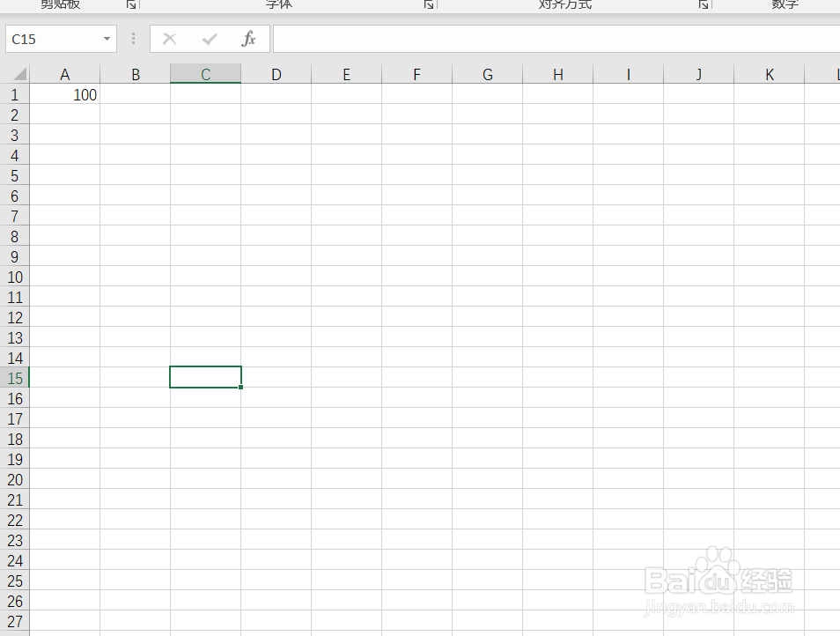Image resolution: width=840 pixels, height=636 pixels.
Task: Click the cancel (X) icon in formula bar
Action: coord(169,39)
